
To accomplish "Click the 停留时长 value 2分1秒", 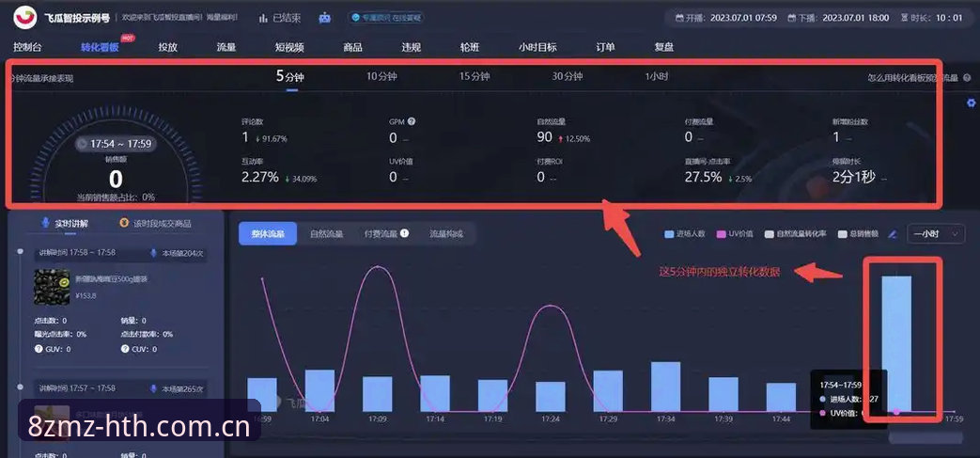I will tap(854, 177).
